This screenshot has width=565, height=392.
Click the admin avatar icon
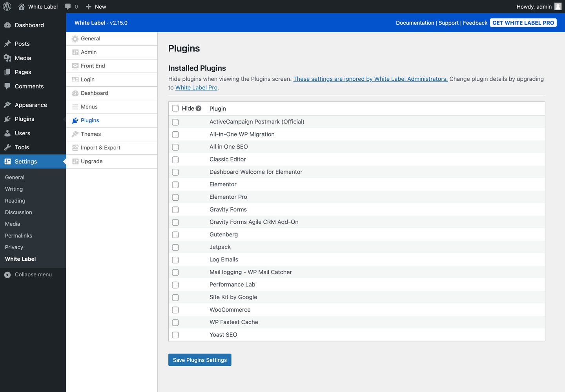tap(558, 6)
